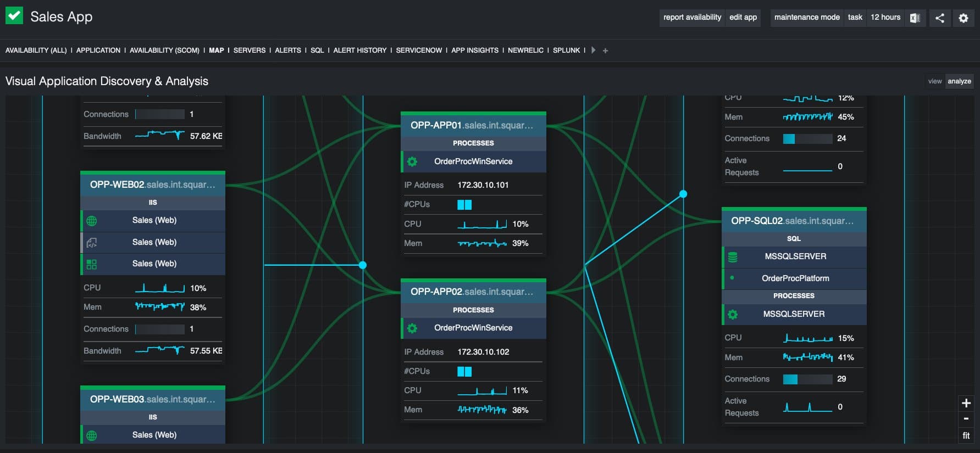Click gear icon beside MSSQLSERVER process
This screenshot has height=453, width=980.
tap(733, 315)
